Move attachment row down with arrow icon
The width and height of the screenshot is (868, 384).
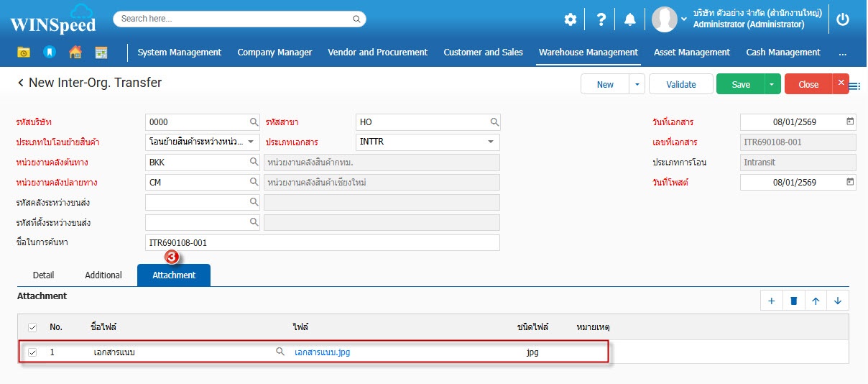[838, 301]
